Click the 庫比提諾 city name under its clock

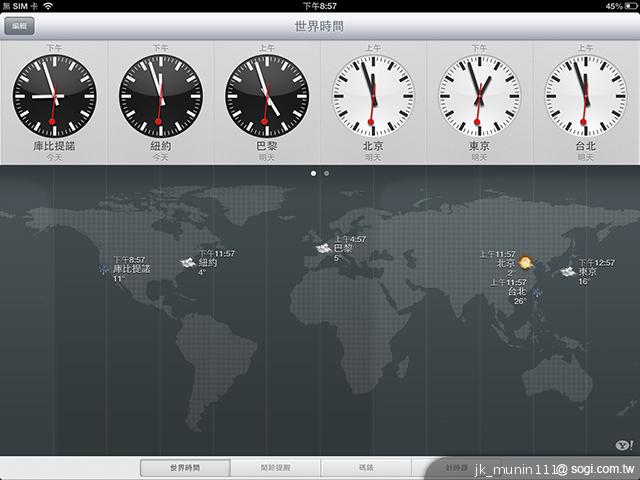point(54,146)
